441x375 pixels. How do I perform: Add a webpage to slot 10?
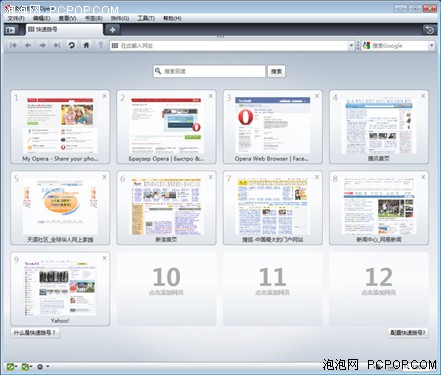coord(166,289)
